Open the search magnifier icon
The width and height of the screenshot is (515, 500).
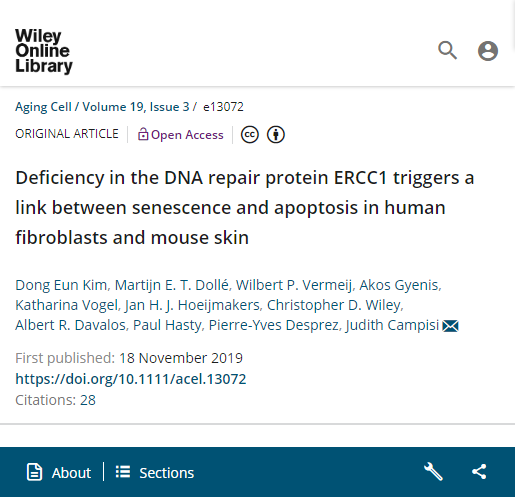point(447,50)
